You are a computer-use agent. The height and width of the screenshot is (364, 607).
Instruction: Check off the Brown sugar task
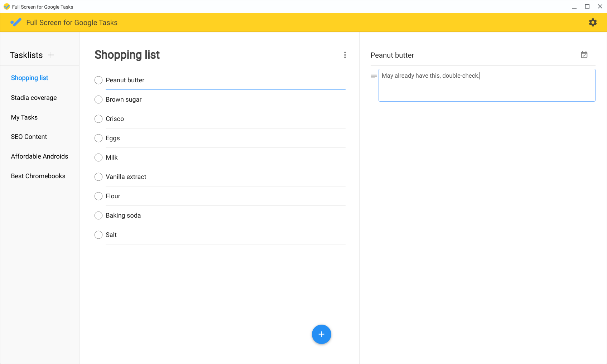(x=98, y=100)
